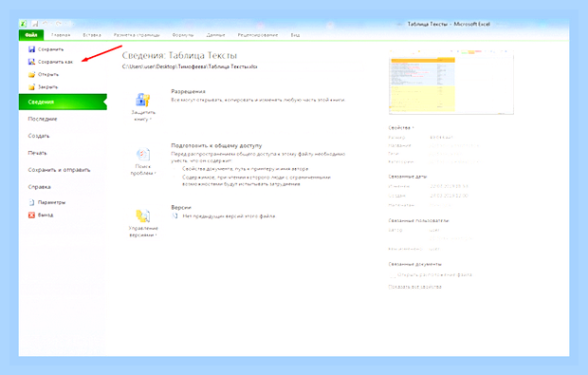The height and width of the screenshot is (375, 588).
Task: Switch to the Главная ribbon tab
Action: (x=61, y=35)
